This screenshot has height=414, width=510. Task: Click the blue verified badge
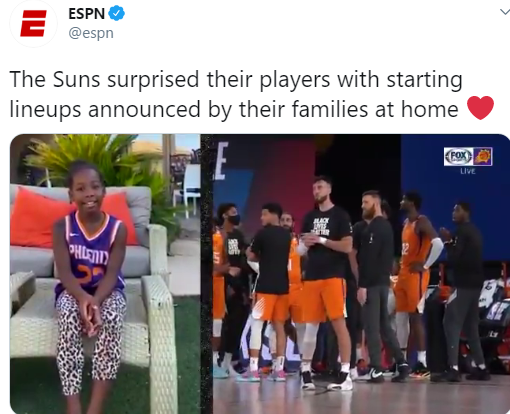click(x=117, y=13)
